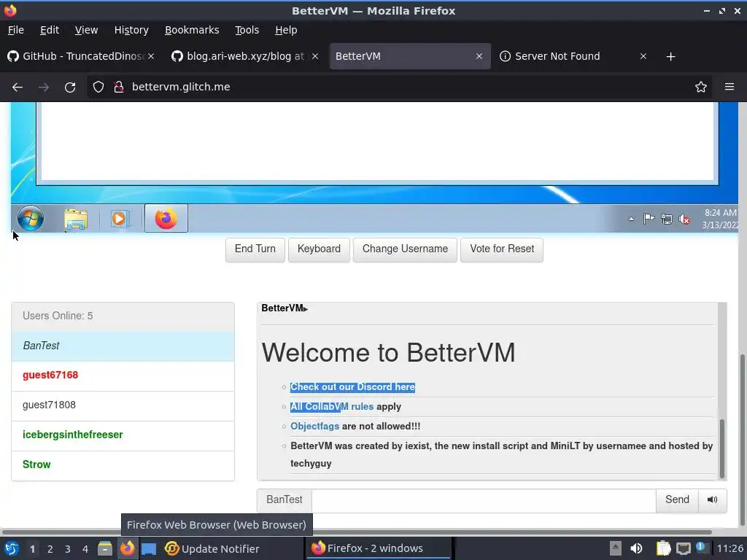Launch Firefox from the panel quick launch
This screenshot has height=560, width=747.
coord(127,548)
